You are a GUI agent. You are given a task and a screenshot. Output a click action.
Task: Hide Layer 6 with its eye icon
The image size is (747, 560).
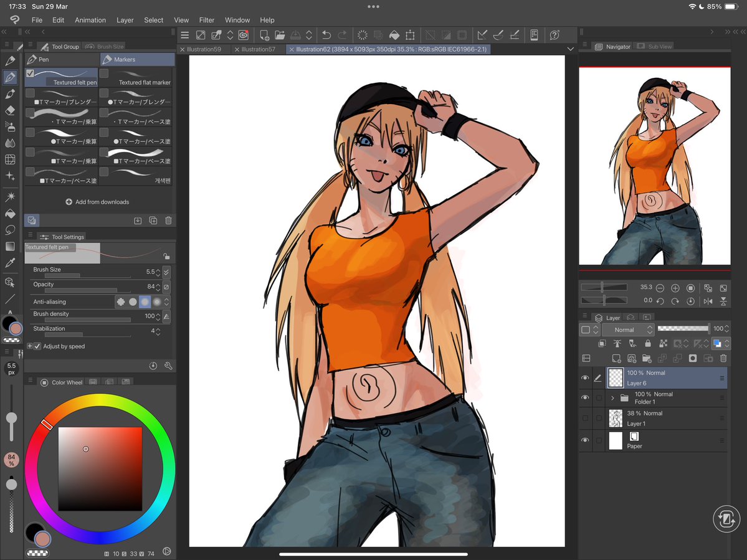point(585,377)
